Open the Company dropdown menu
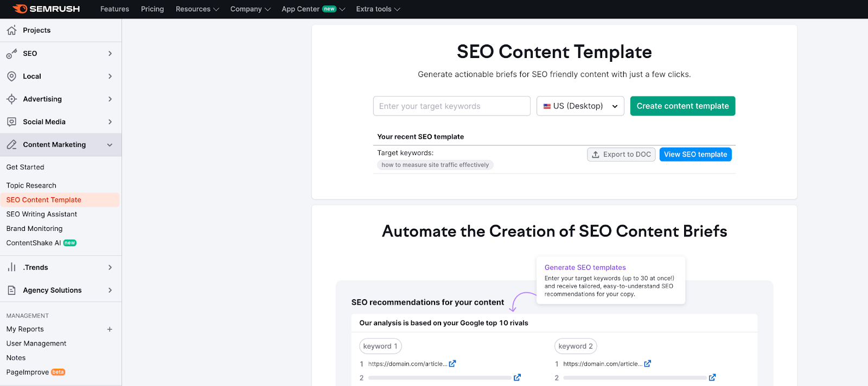 point(250,9)
